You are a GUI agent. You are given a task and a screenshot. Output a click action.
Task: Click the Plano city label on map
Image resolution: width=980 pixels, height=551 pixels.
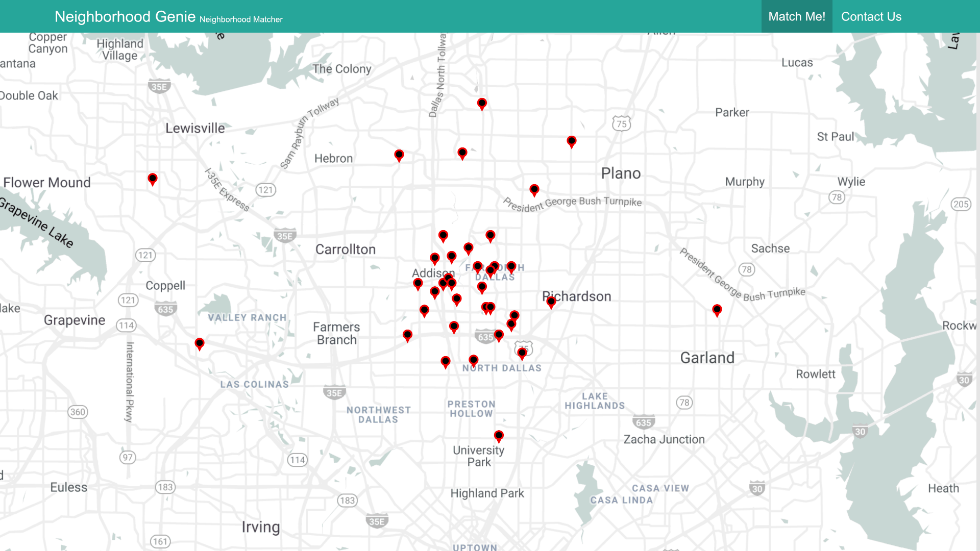click(620, 173)
